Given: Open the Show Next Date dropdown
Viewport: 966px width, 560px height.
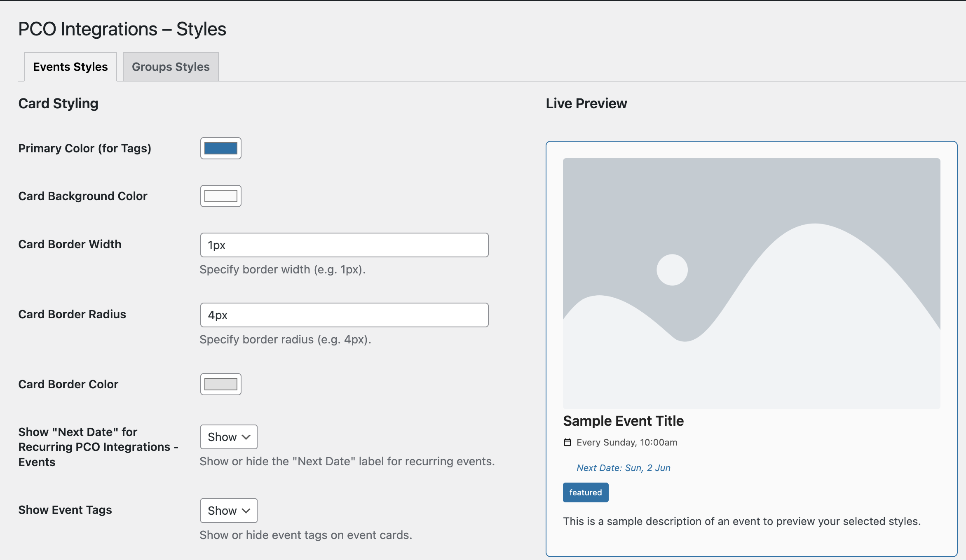Looking at the screenshot, I should (229, 437).
